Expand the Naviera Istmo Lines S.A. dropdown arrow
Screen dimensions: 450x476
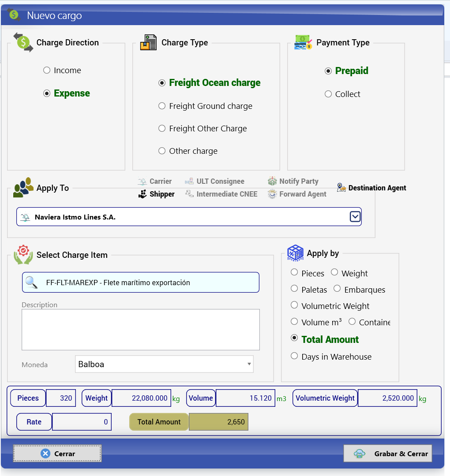pyautogui.click(x=355, y=217)
